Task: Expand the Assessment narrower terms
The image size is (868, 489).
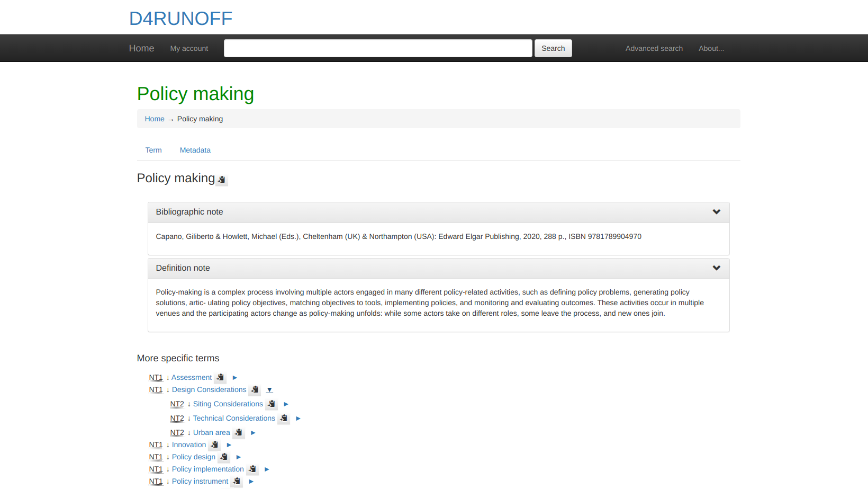Action: 235,378
